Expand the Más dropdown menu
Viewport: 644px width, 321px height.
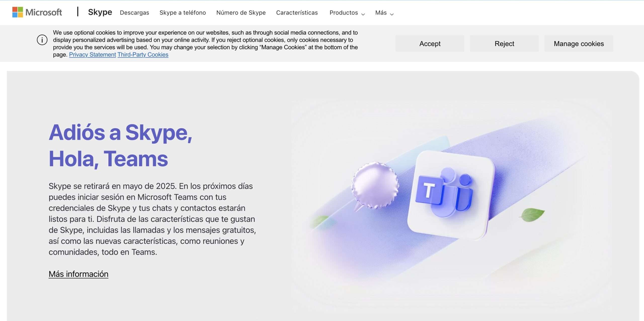pyautogui.click(x=381, y=13)
